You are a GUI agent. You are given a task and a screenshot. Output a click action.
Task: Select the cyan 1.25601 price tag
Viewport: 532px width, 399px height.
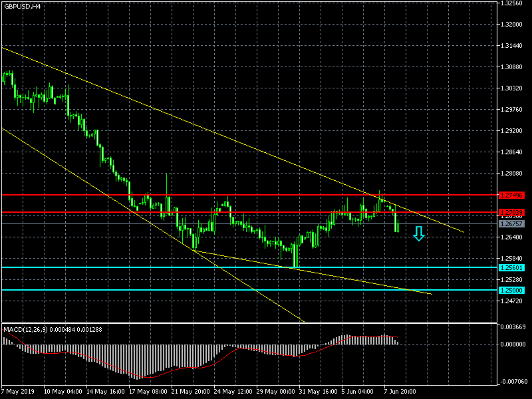pos(511,267)
